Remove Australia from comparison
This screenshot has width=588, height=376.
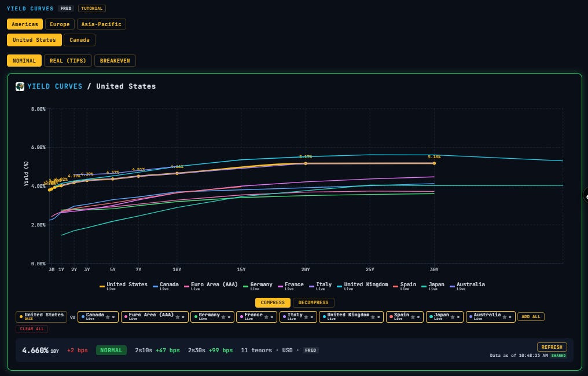[x=510, y=317]
